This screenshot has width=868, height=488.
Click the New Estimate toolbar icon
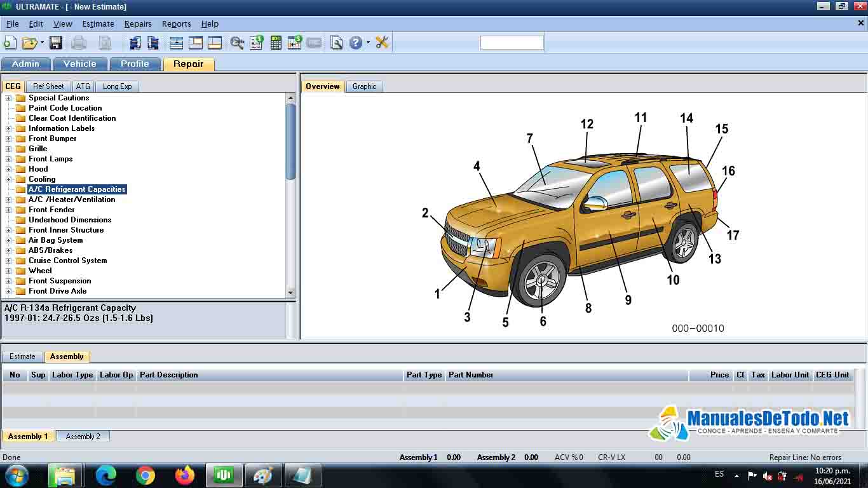[x=10, y=43]
